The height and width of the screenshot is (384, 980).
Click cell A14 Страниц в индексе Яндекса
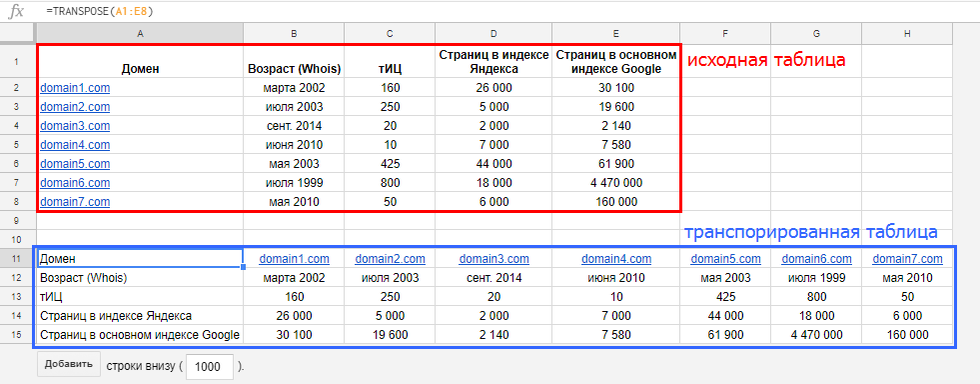point(140,316)
